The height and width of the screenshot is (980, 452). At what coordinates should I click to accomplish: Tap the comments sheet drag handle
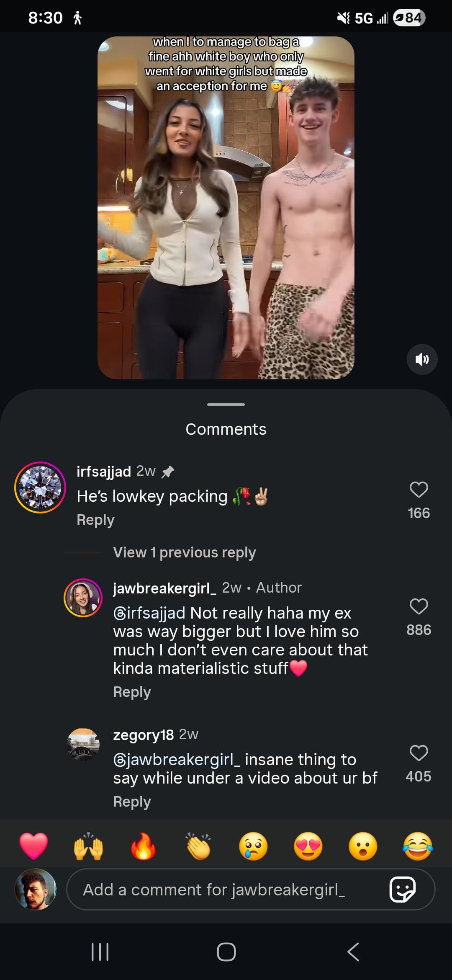click(x=226, y=405)
